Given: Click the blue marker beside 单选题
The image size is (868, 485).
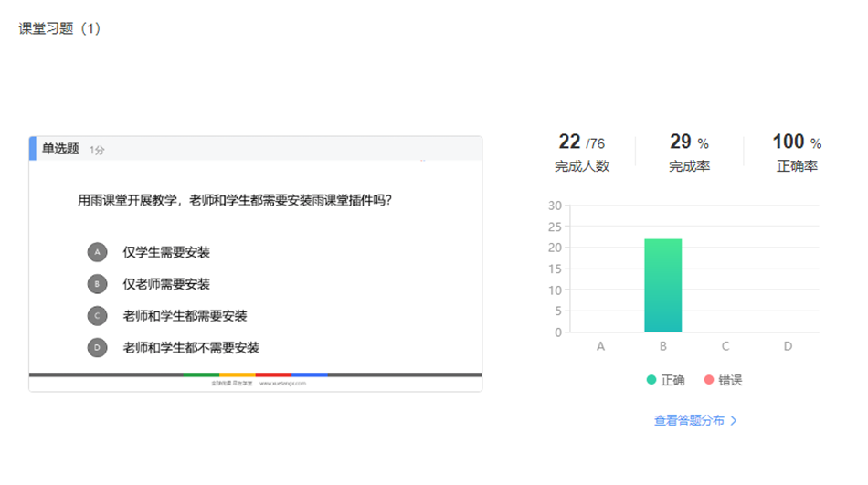Looking at the screenshot, I should [33, 149].
